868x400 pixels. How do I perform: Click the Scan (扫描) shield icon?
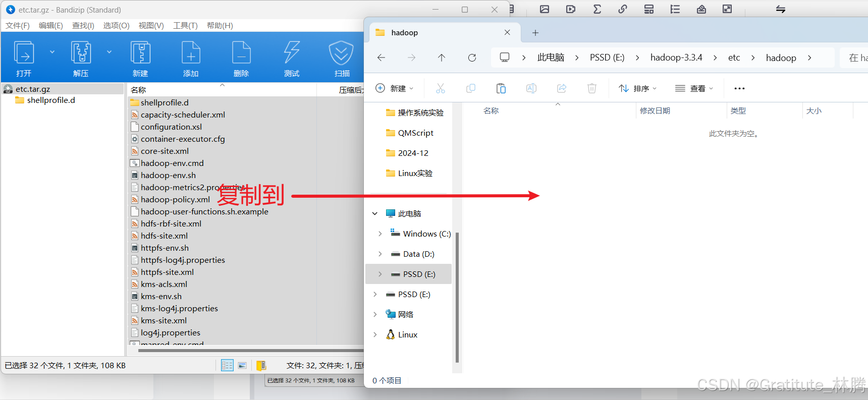(341, 53)
